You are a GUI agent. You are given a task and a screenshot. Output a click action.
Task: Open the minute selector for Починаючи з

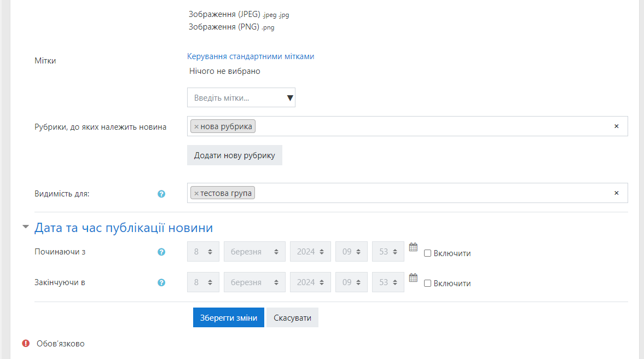[388, 251]
